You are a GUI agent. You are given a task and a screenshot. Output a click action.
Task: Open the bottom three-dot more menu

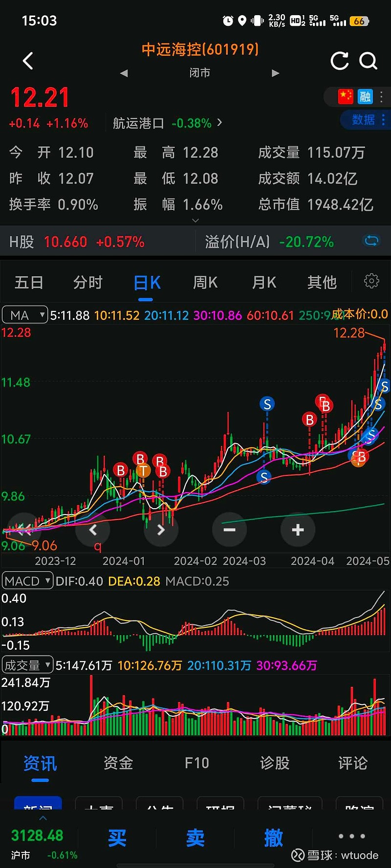[x=352, y=836]
